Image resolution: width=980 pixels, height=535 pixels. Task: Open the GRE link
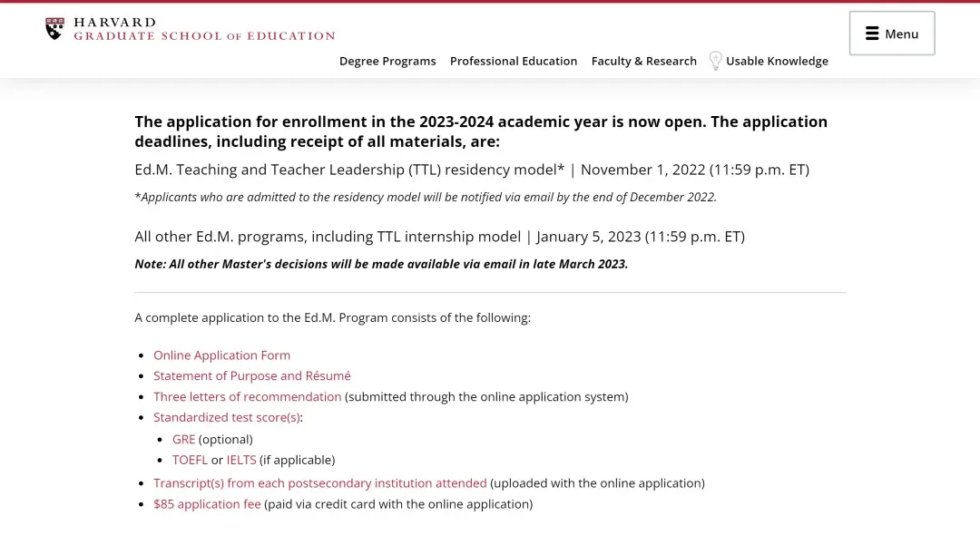click(183, 439)
